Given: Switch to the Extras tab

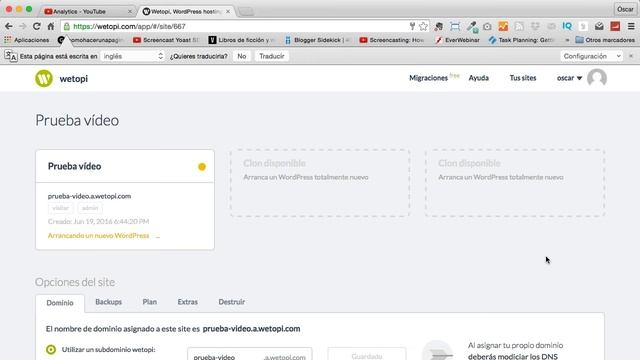Looking at the screenshot, I should (188, 302).
